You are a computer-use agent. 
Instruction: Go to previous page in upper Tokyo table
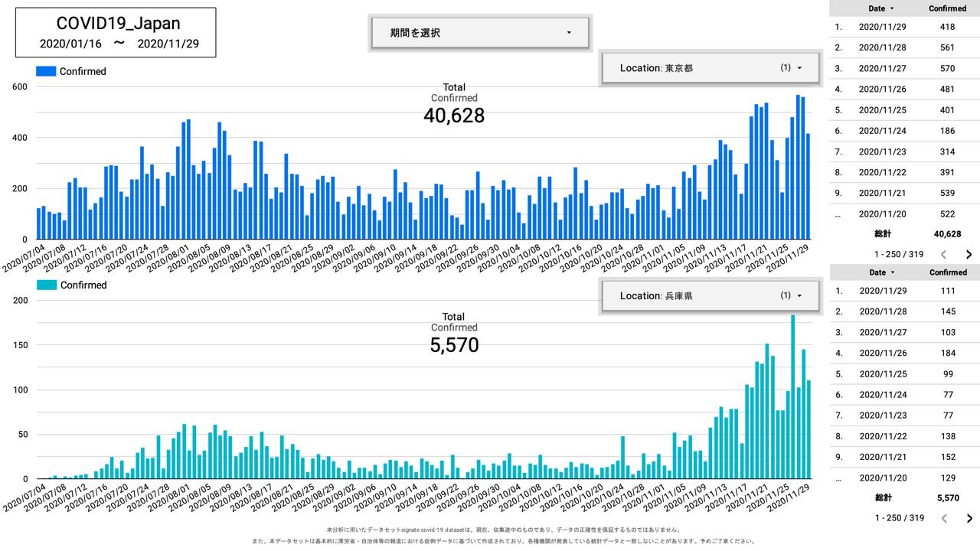pyautogui.click(x=944, y=254)
